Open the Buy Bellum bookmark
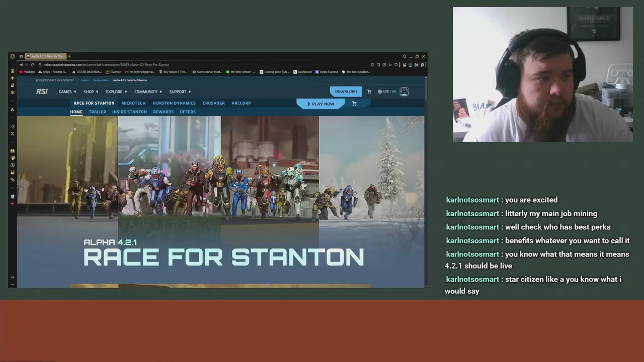Viewport: 644px width, 362px height. coord(173,72)
